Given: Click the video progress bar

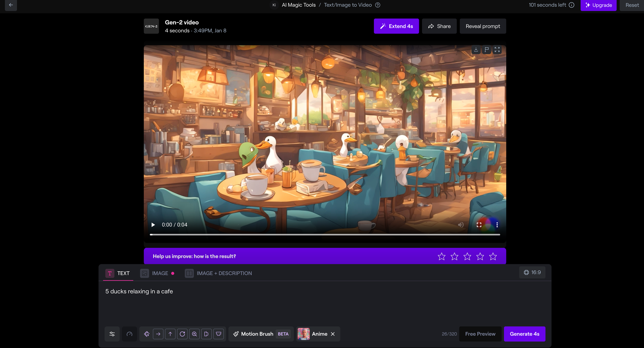Looking at the screenshot, I should (325, 235).
